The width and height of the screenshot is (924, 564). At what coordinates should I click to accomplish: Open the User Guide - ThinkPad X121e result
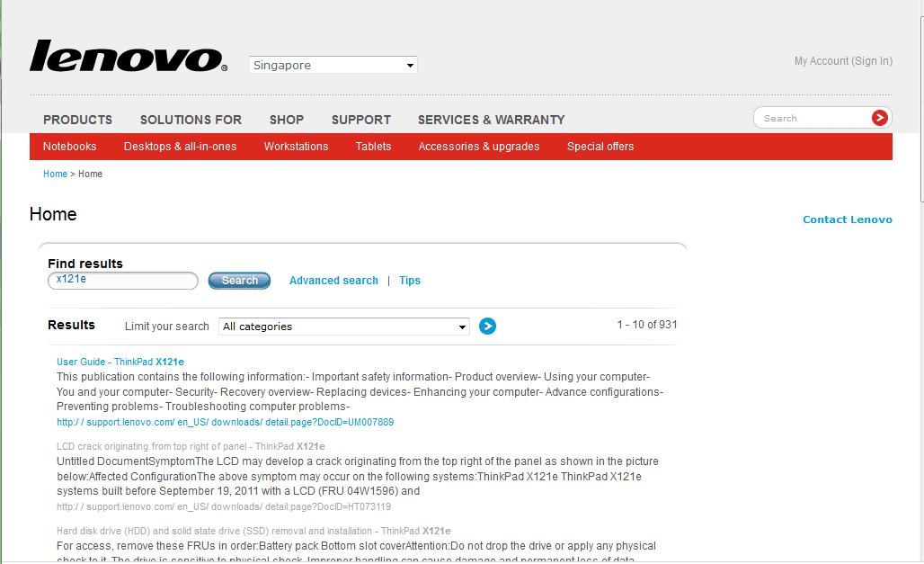[120, 362]
